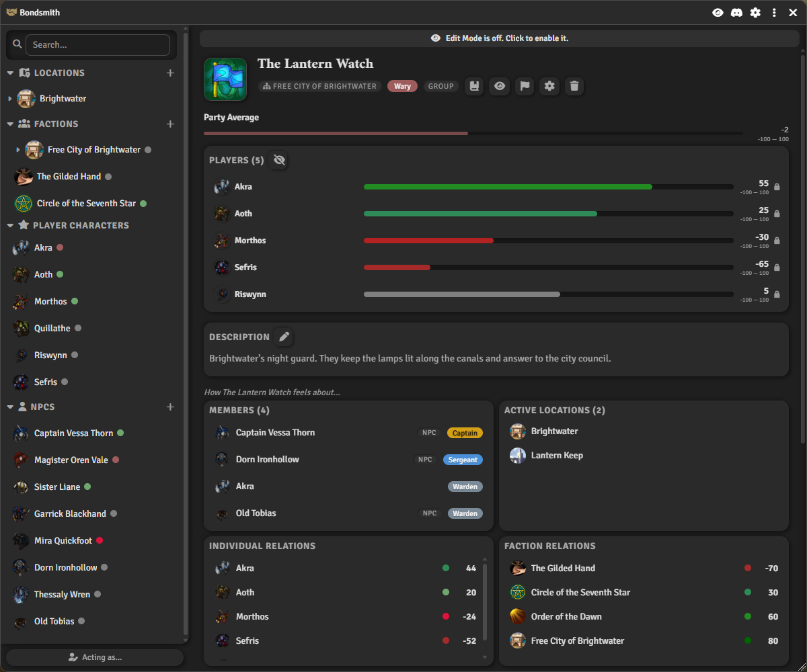The width and height of the screenshot is (807, 672).
Task: Toggle hidden players eye-slash icon
Action: tap(280, 160)
